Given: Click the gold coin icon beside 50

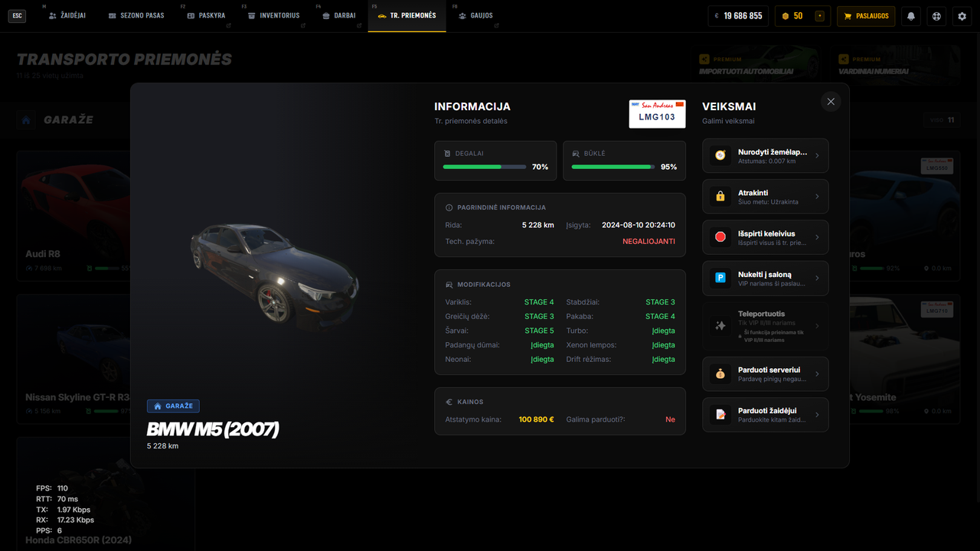Looking at the screenshot, I should pos(785,15).
